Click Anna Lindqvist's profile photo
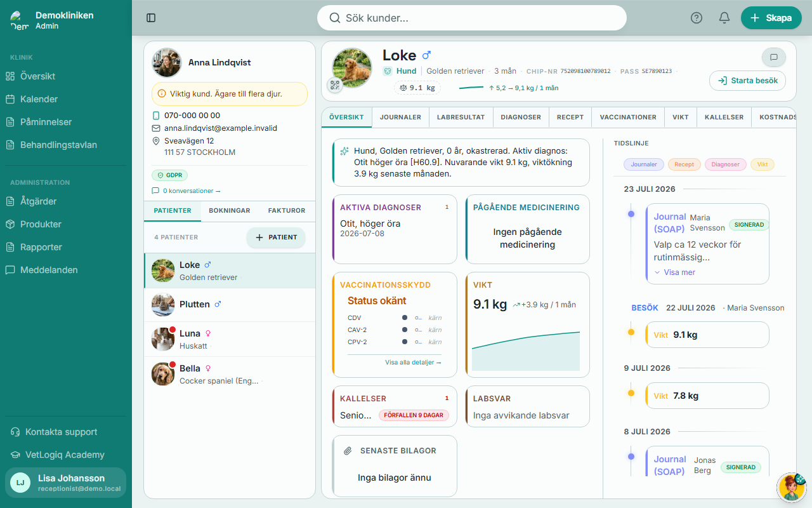Viewport: 812px width, 508px height. point(167,63)
